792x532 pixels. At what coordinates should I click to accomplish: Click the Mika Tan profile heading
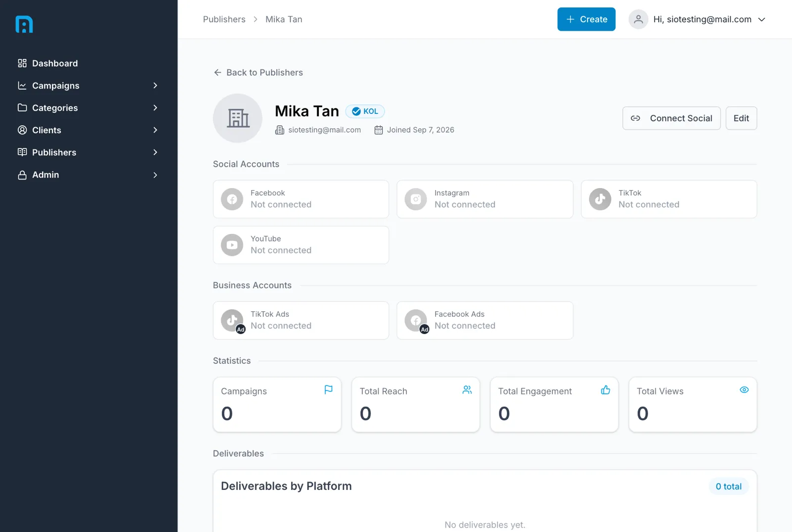pos(307,111)
